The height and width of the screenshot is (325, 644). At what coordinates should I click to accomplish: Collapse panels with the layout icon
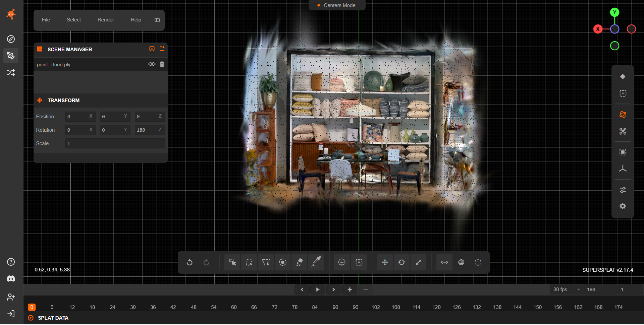pyautogui.click(x=157, y=20)
